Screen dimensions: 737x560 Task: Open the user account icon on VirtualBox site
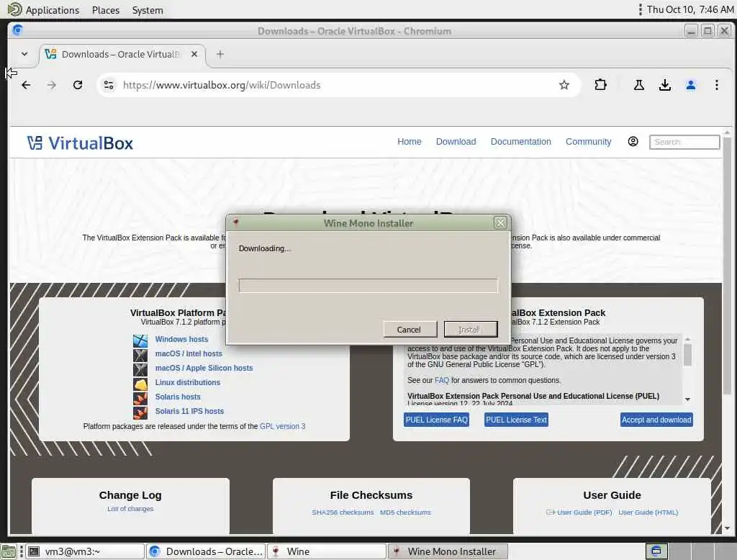[x=633, y=142]
